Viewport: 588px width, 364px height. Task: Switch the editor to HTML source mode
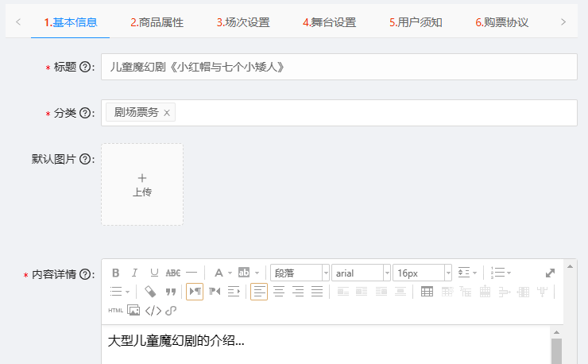pyautogui.click(x=115, y=310)
